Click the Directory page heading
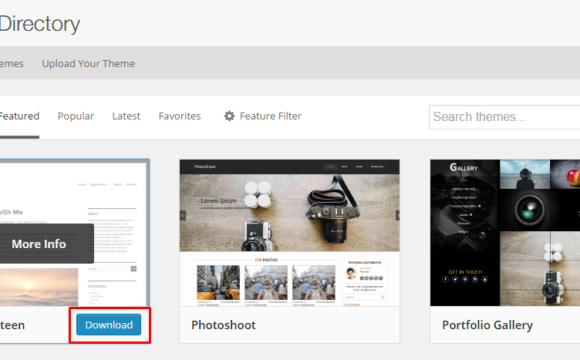This screenshot has width=580, height=360. click(x=40, y=24)
